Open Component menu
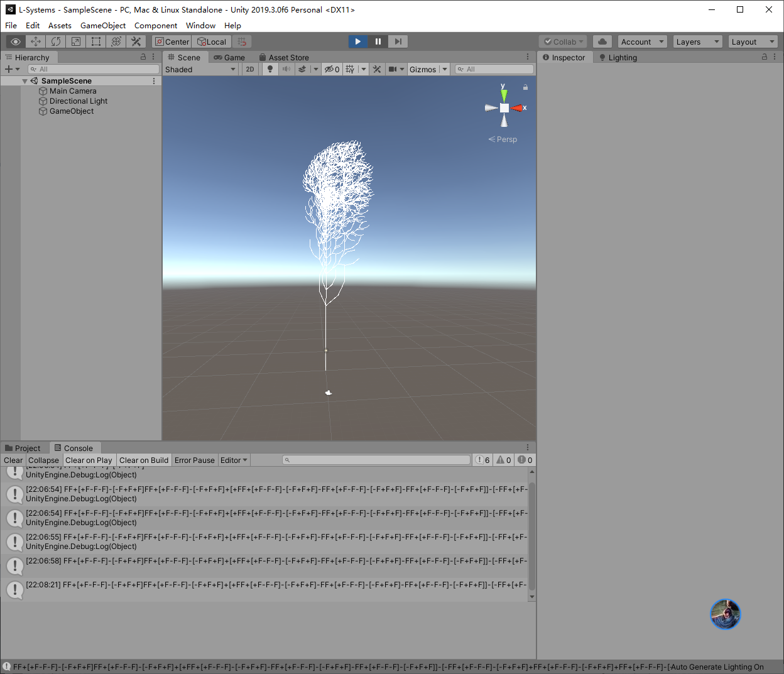The height and width of the screenshot is (674, 784). tap(156, 25)
